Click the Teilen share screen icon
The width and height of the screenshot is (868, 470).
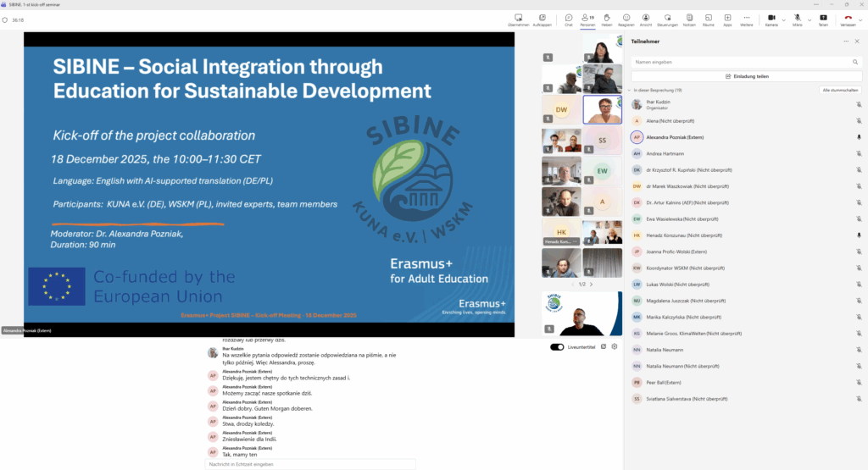pos(823,19)
